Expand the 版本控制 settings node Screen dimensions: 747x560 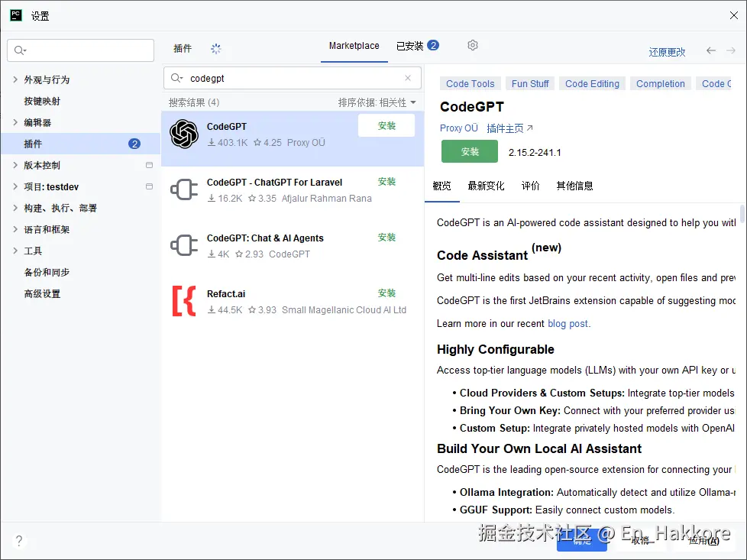click(x=15, y=165)
